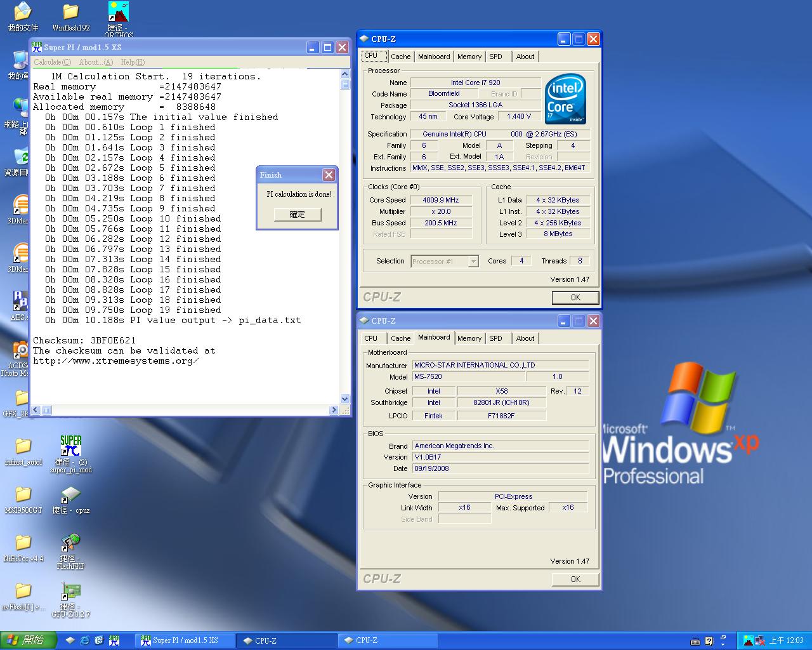Click the language bar help question icon
Viewport: 812px width, 650px height.
pyautogui.click(x=709, y=641)
